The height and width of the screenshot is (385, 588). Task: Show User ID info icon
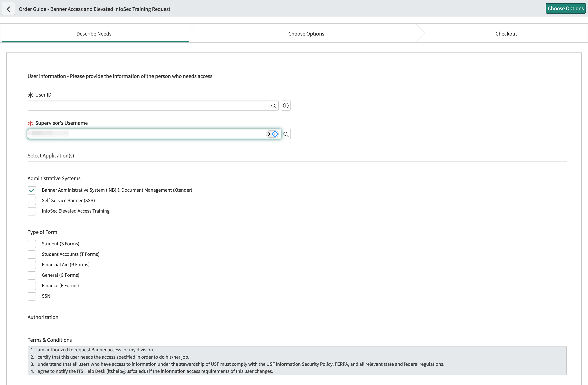[286, 106]
